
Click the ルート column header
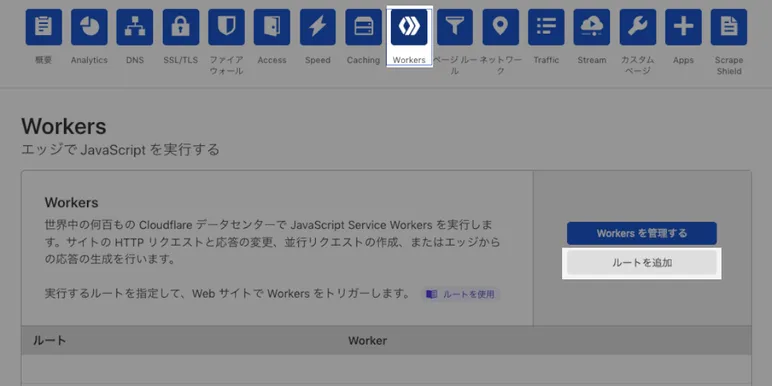coord(49,341)
